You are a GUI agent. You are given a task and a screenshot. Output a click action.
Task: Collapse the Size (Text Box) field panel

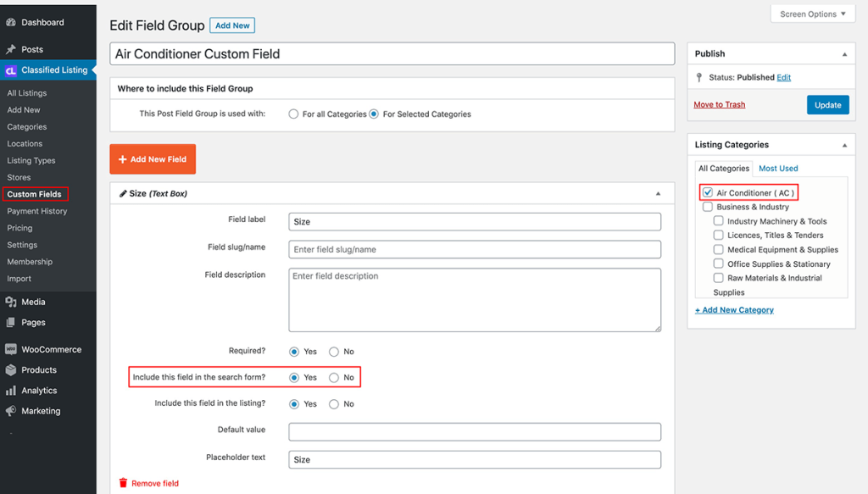coord(658,193)
